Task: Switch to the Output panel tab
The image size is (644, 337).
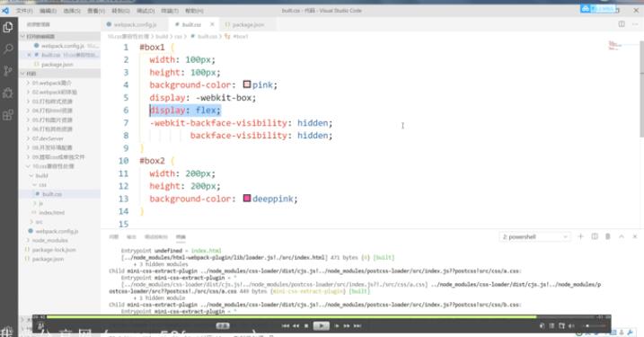Action: click(131, 236)
